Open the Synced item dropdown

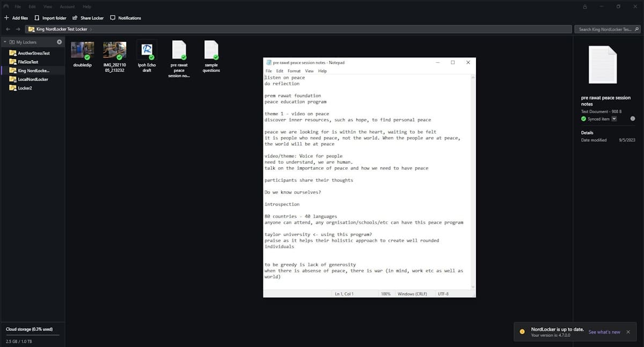(614, 119)
